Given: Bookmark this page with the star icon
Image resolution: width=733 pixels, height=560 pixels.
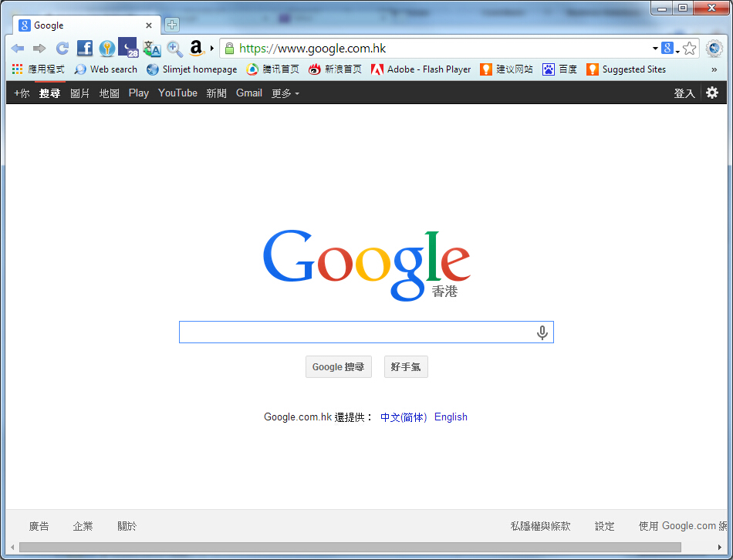Looking at the screenshot, I should [x=689, y=48].
